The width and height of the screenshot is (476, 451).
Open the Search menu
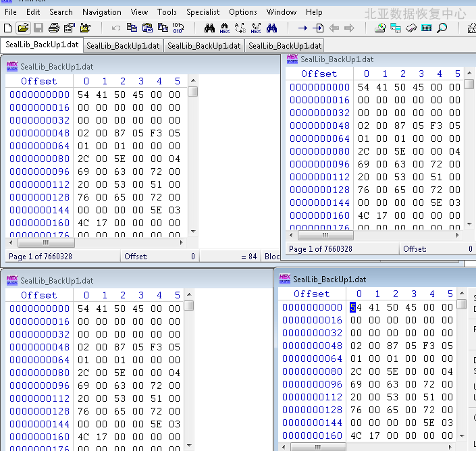pos(61,12)
